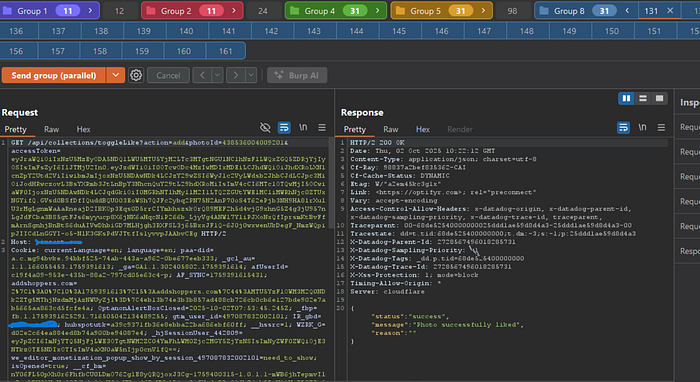Switch to tab 98
The image size is (700, 382).
pyautogui.click(x=512, y=11)
